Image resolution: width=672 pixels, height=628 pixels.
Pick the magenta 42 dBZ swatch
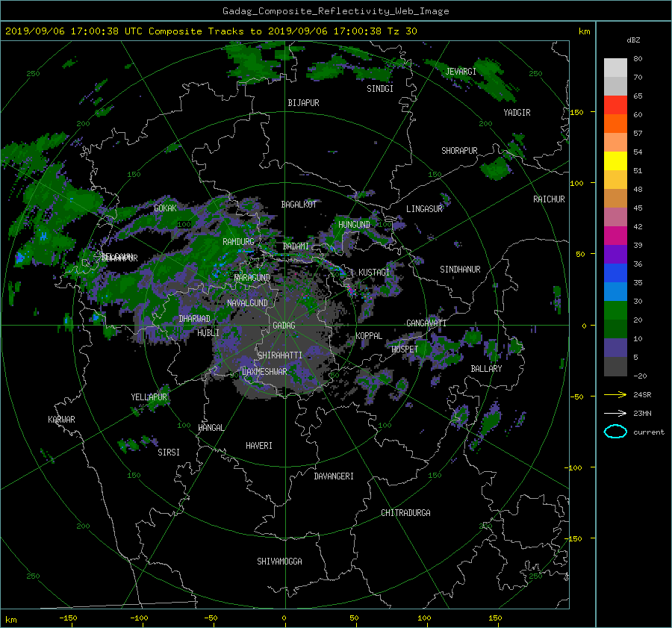pos(615,235)
